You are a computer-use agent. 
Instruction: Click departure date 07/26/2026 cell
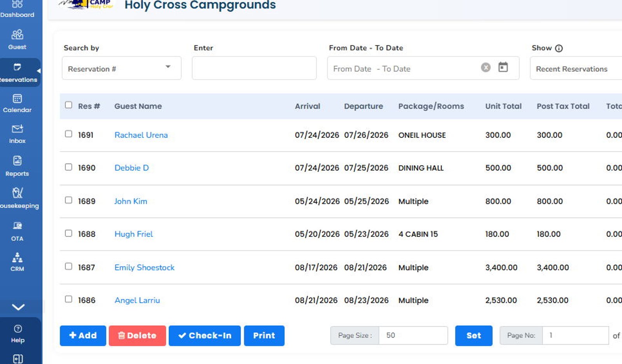366,135
